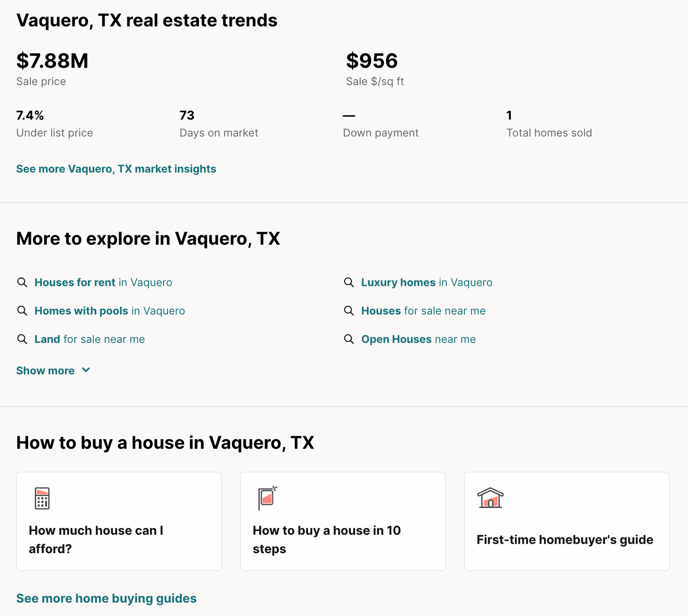Image resolution: width=688 pixels, height=616 pixels.
Task: Open See more home buying guides link
Action: (106, 598)
